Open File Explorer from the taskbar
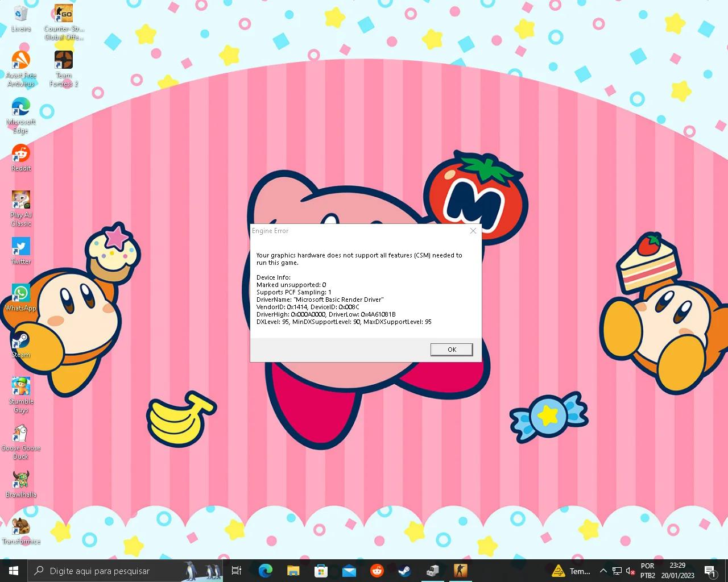 293,571
